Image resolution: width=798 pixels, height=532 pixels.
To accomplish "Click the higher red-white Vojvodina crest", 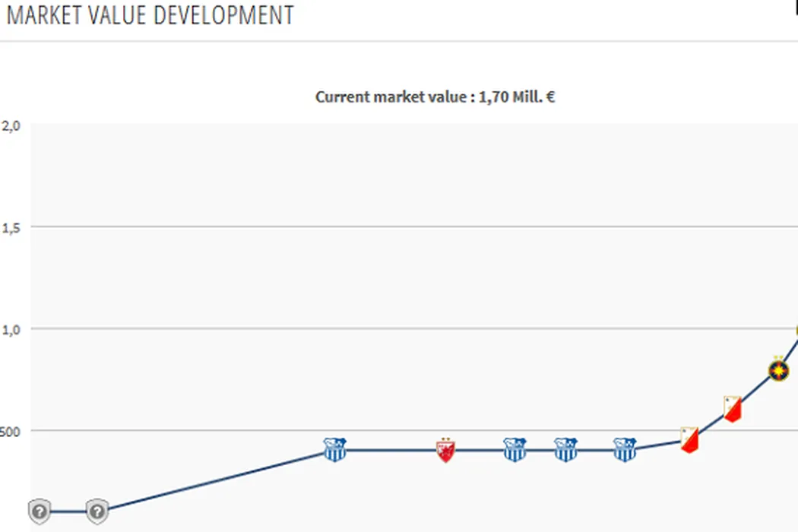I will click(x=732, y=409).
